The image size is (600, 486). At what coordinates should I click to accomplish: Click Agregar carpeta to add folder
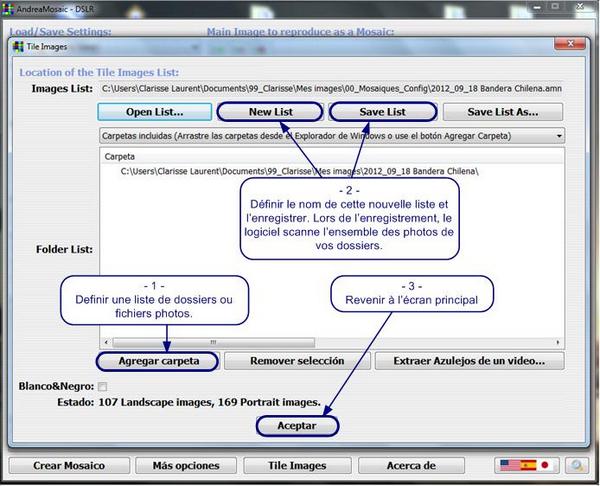[157, 360]
